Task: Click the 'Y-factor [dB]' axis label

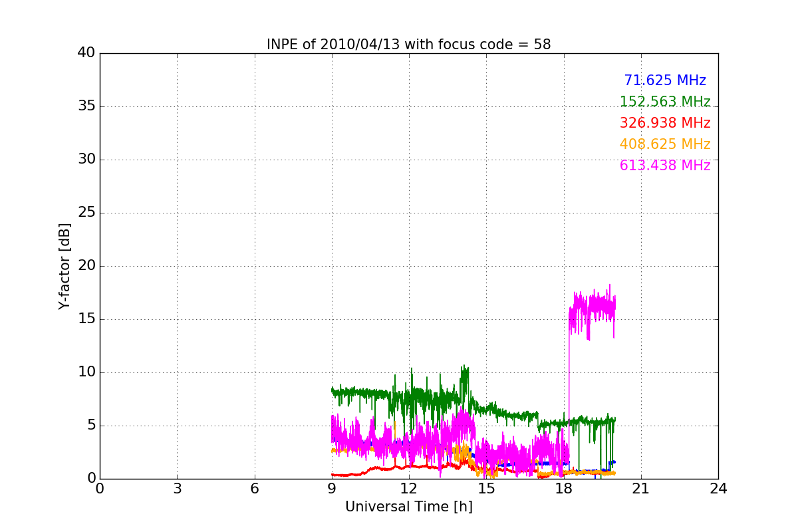Action: point(65,266)
